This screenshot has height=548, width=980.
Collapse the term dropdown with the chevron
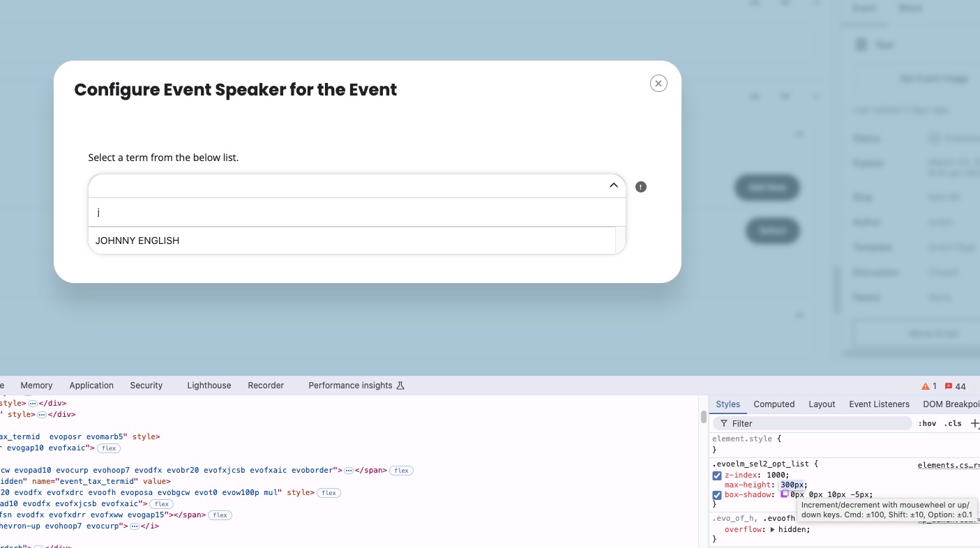point(613,185)
